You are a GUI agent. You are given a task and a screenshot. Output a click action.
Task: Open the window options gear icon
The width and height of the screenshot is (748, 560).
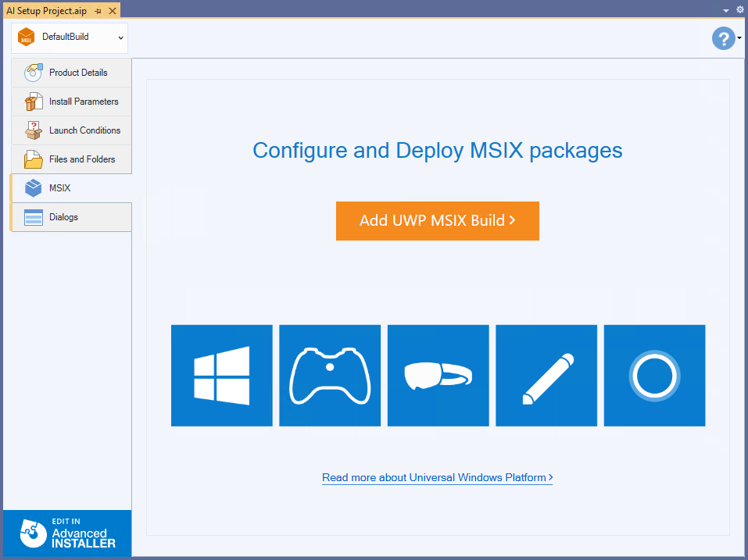740,9
